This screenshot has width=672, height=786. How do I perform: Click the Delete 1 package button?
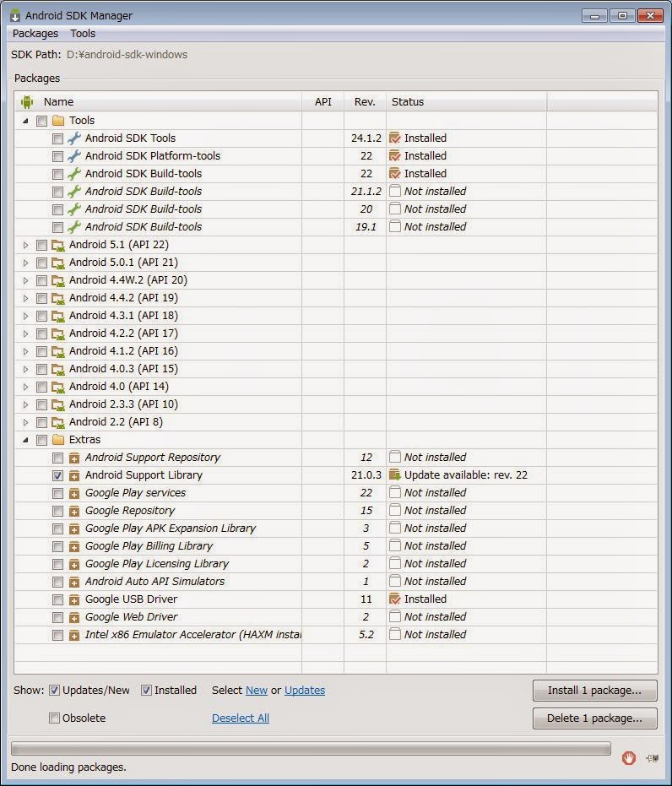pos(594,718)
